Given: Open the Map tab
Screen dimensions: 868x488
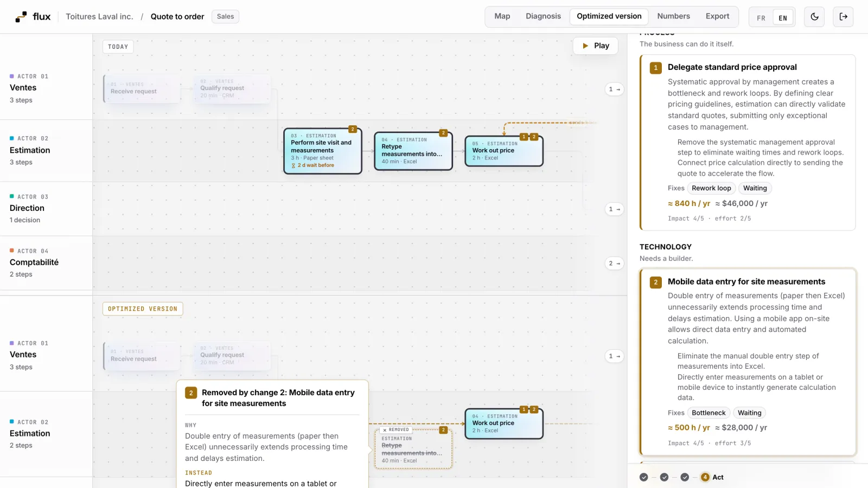Looking at the screenshot, I should [x=502, y=16].
